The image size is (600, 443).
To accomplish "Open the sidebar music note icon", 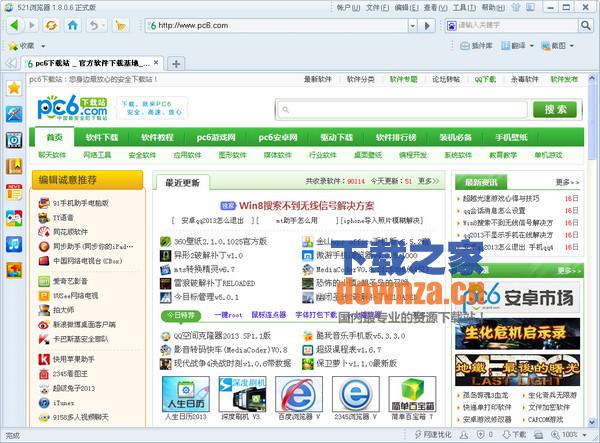I will pos(14,244).
